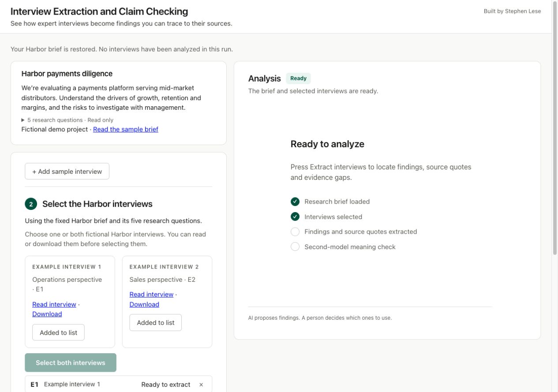The width and height of the screenshot is (558, 392).
Task: Click the Second-model meaning check circle
Action: tap(295, 247)
